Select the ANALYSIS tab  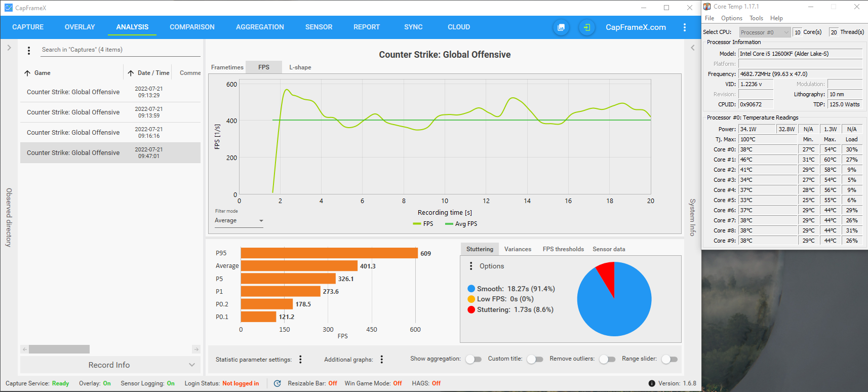pyautogui.click(x=132, y=27)
